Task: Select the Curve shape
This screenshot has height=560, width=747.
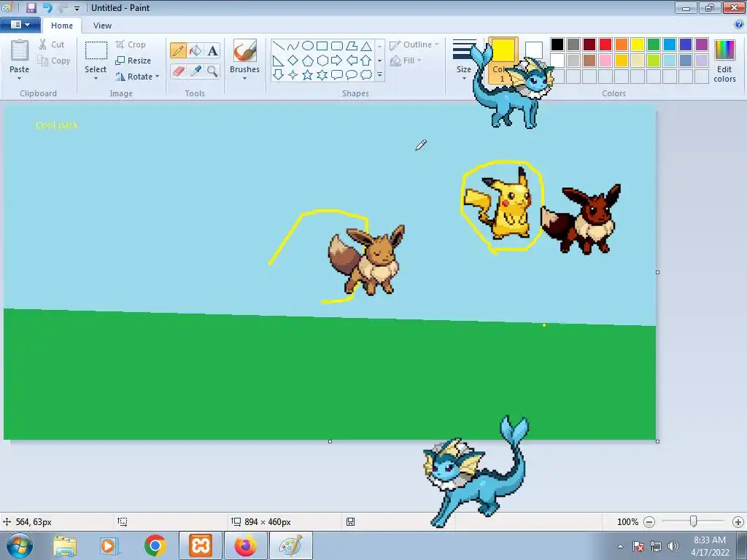Action: pyautogui.click(x=293, y=46)
